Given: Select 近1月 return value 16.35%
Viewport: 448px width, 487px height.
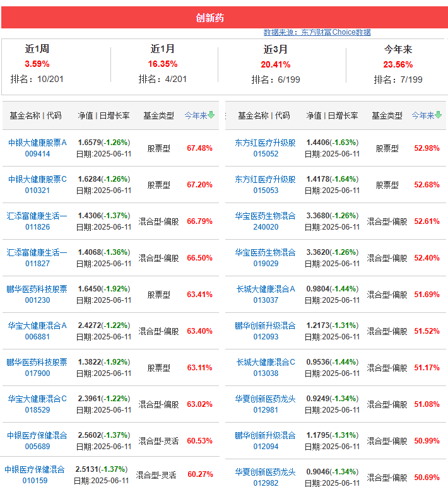Looking at the screenshot, I should click(x=163, y=64).
